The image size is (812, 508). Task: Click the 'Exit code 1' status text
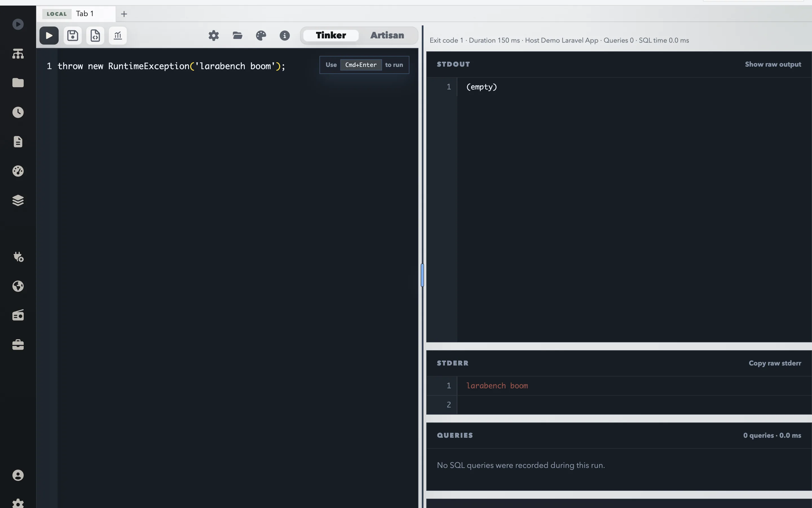[446, 40]
